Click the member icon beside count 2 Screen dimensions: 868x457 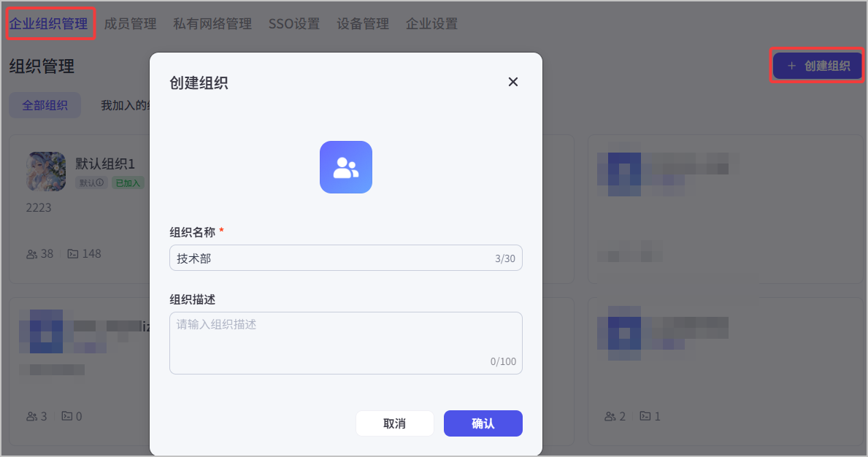pyautogui.click(x=610, y=416)
